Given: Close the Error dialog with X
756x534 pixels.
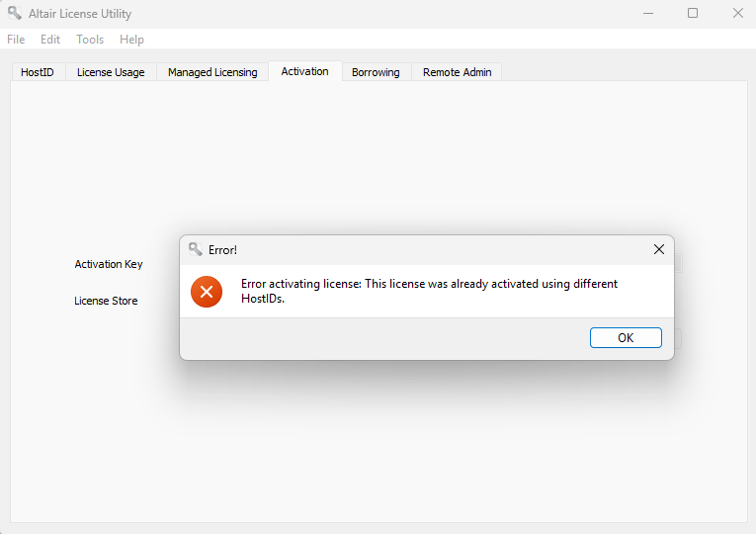Looking at the screenshot, I should coord(658,249).
